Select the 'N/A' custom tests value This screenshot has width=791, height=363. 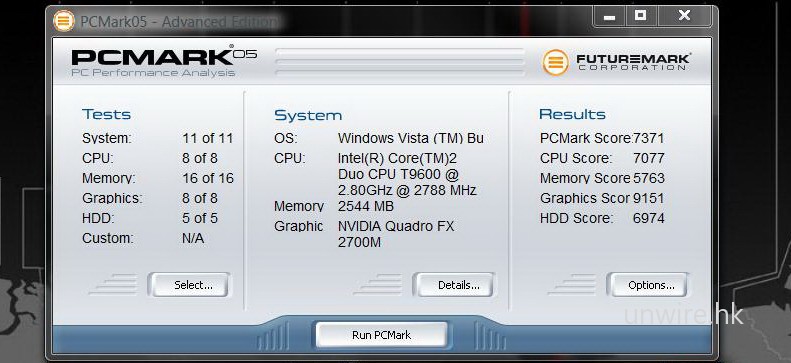pos(193,238)
